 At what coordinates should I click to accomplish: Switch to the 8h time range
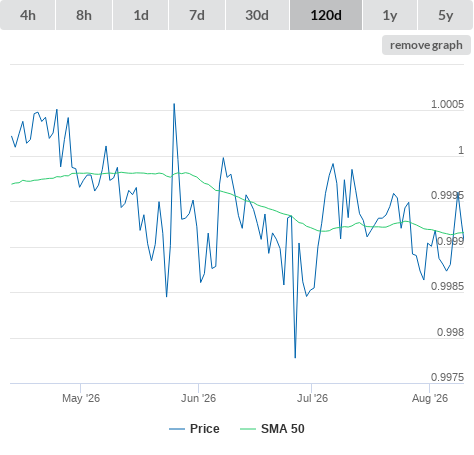(x=84, y=15)
